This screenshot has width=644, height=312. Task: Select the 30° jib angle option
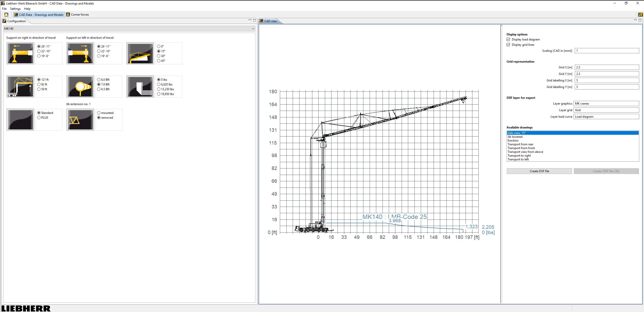(x=159, y=56)
